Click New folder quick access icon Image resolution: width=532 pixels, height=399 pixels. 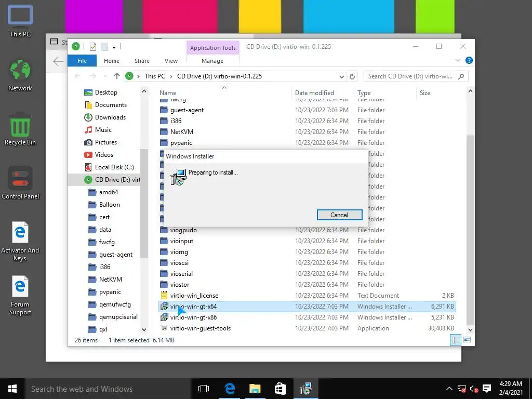(104, 46)
